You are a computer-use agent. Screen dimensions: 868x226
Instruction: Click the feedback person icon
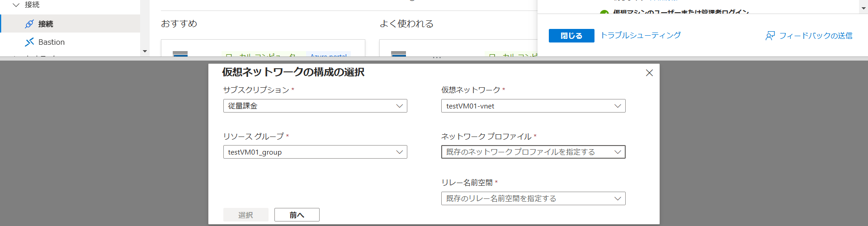770,36
